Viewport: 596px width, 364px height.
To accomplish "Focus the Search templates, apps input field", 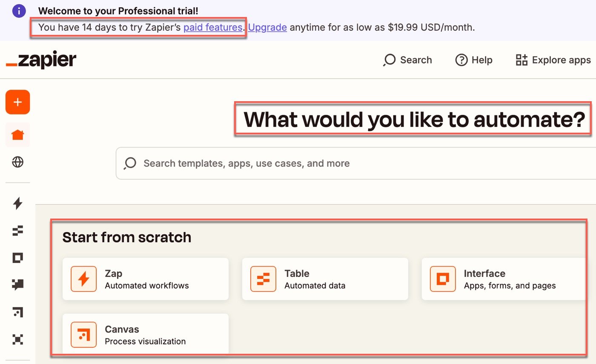I will coord(356,163).
